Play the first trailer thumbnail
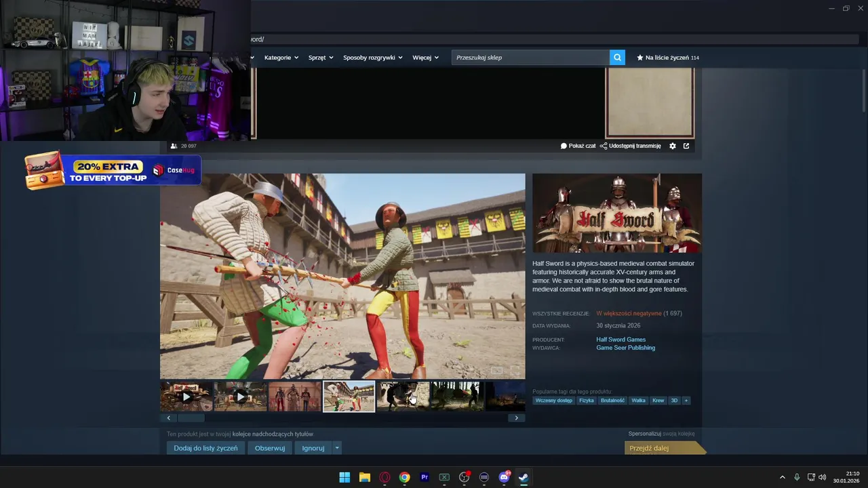Image resolution: width=868 pixels, height=488 pixels. (186, 396)
